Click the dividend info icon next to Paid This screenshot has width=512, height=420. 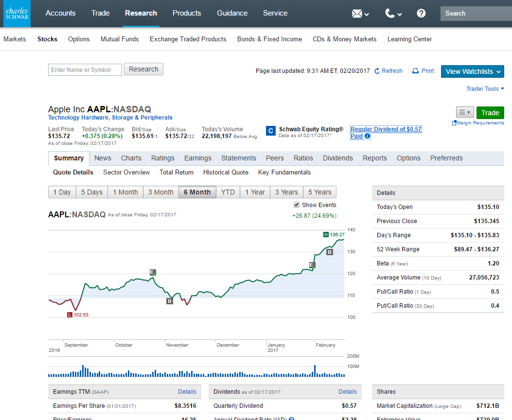coord(368,136)
